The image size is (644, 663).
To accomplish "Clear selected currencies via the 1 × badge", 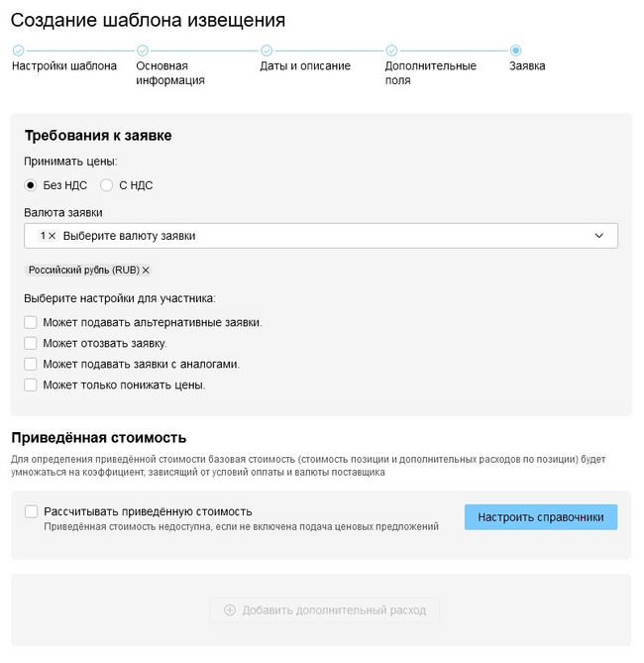I will click(x=52, y=236).
